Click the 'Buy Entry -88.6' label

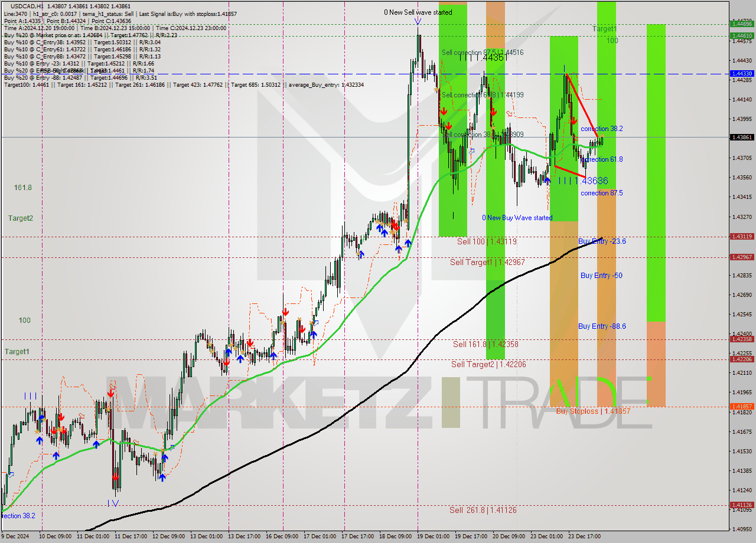tap(602, 326)
